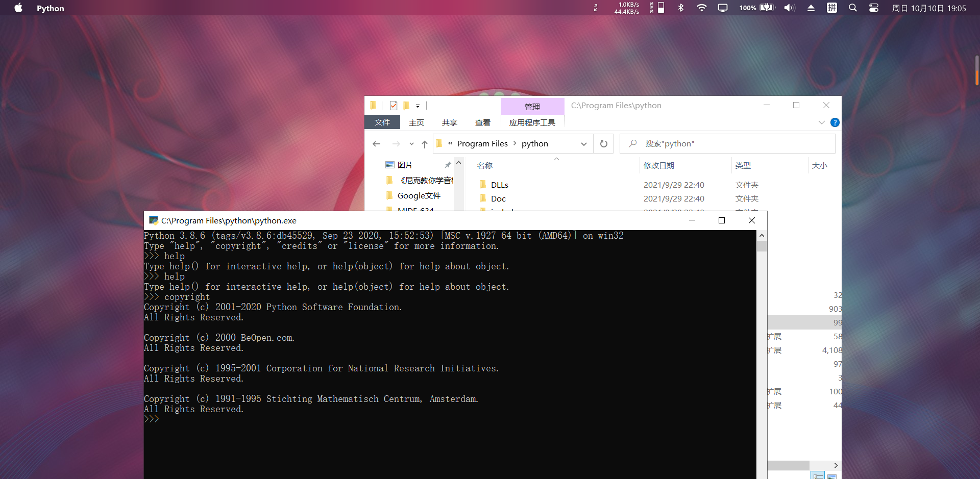Switch to the 主页 ribbon tab
980x479 pixels.
(416, 122)
